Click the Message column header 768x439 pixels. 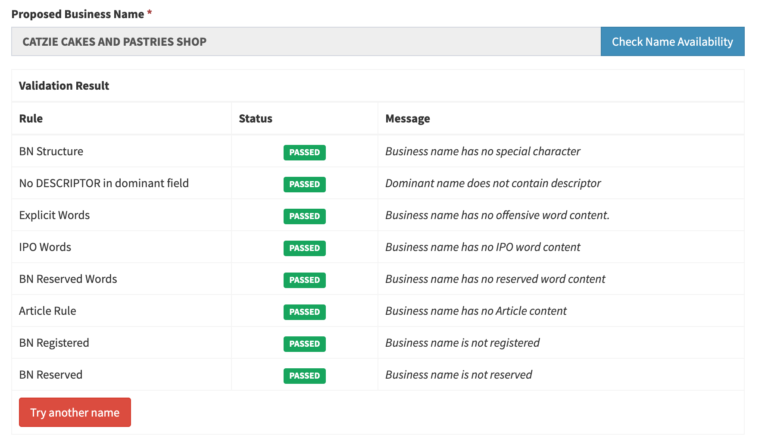407,119
